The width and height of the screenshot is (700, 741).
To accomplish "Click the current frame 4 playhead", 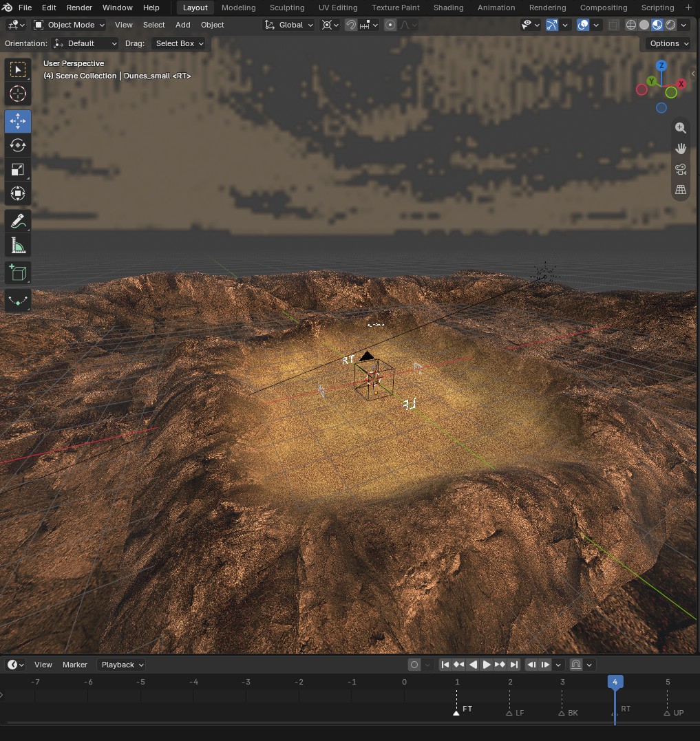I will (x=615, y=682).
